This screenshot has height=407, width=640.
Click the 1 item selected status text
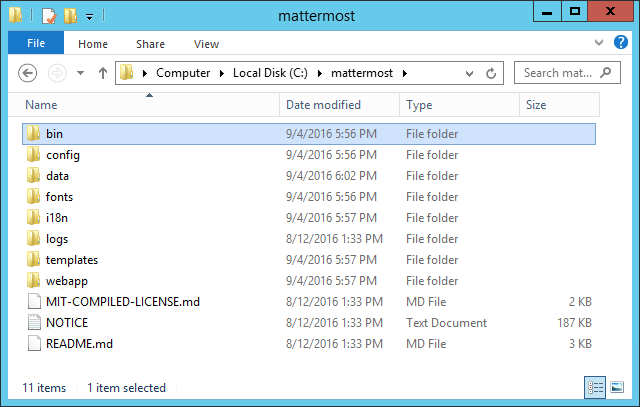[126, 387]
